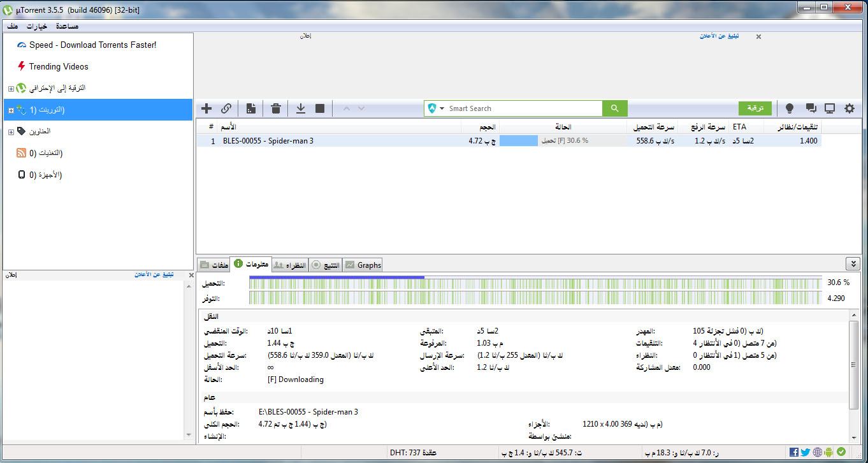Click the Start download arrow icon
Image resolution: width=868 pixels, height=463 pixels.
pyautogui.click(x=301, y=108)
